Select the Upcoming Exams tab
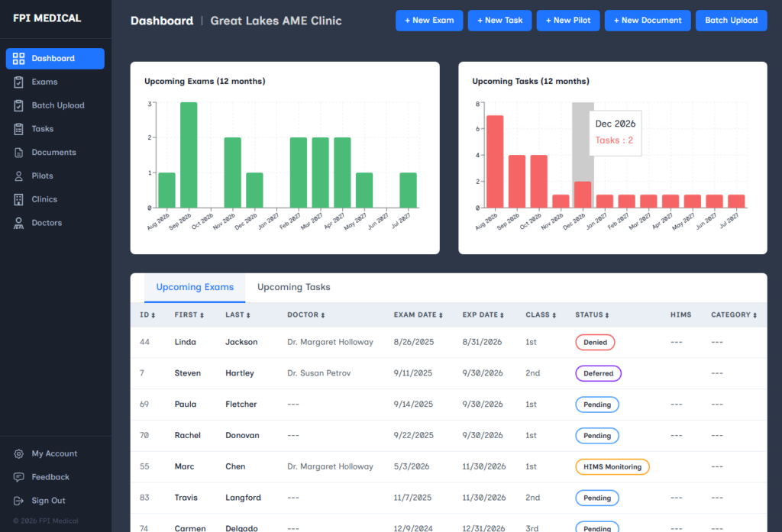The width and height of the screenshot is (782, 532). (x=195, y=287)
